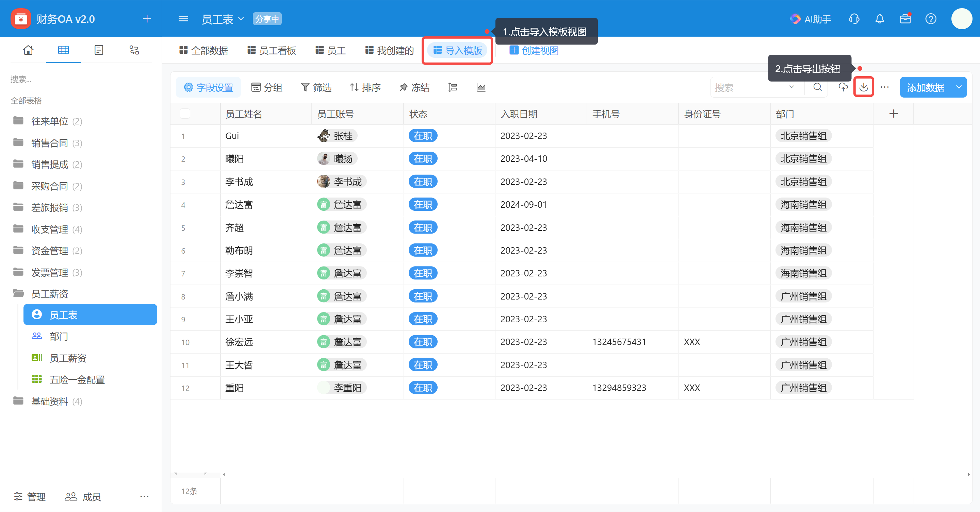This screenshot has width=980, height=512.
Task: Open 管理 at sidebar bottom
Action: [x=30, y=496]
